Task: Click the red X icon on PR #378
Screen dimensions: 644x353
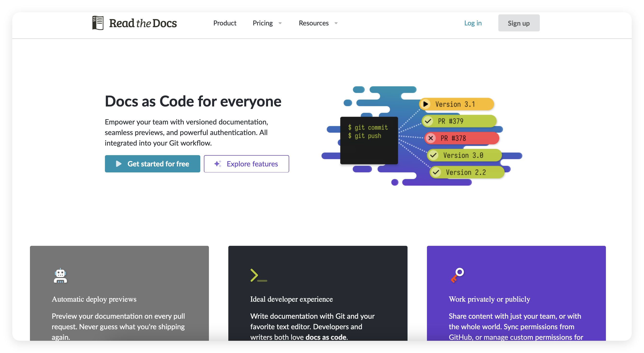Action: [x=431, y=138]
